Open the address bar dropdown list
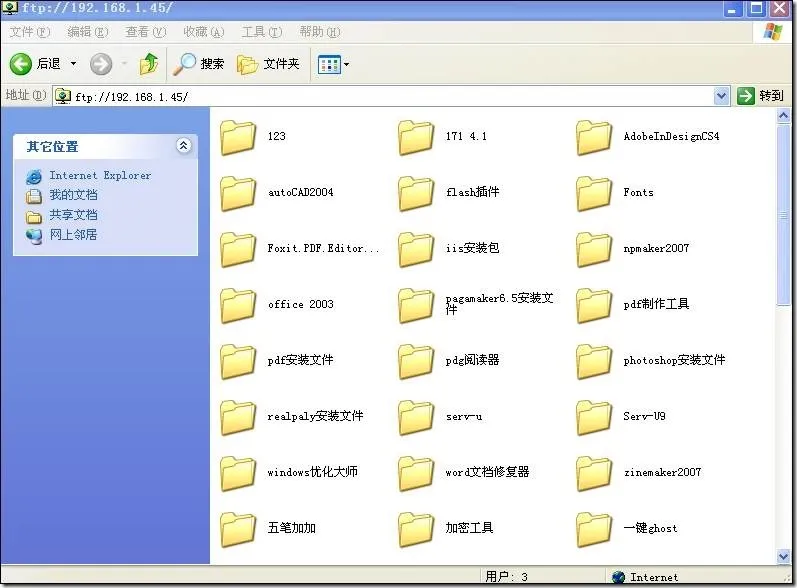The width and height of the screenshot is (797, 588). point(721,96)
